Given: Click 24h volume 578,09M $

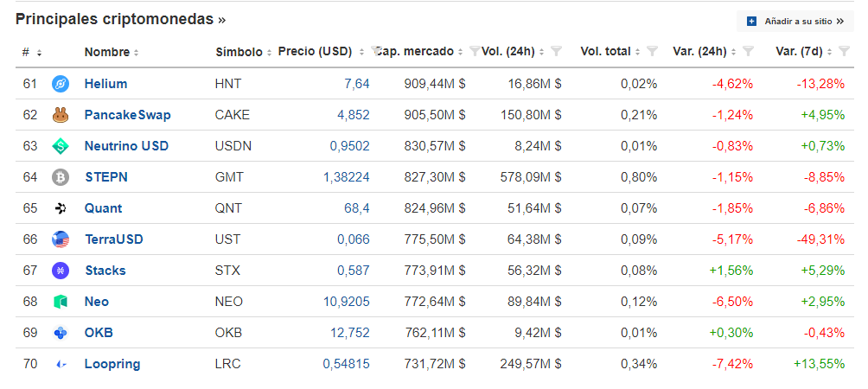Looking at the screenshot, I should click(x=530, y=177).
